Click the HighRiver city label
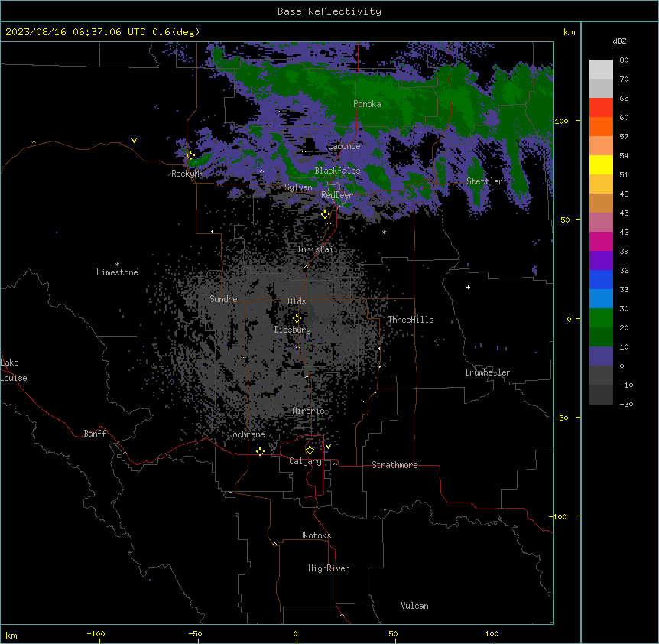The width and height of the screenshot is (659, 644). pyautogui.click(x=329, y=568)
